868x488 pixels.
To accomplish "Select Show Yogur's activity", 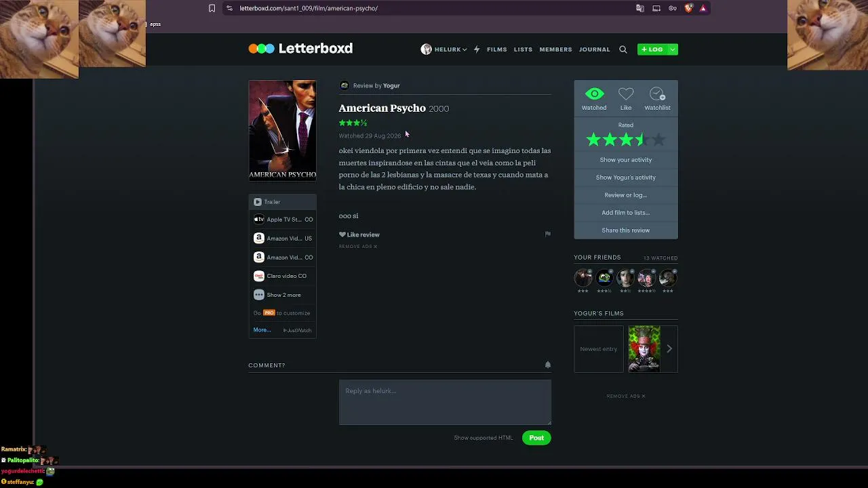I will 626,178.
